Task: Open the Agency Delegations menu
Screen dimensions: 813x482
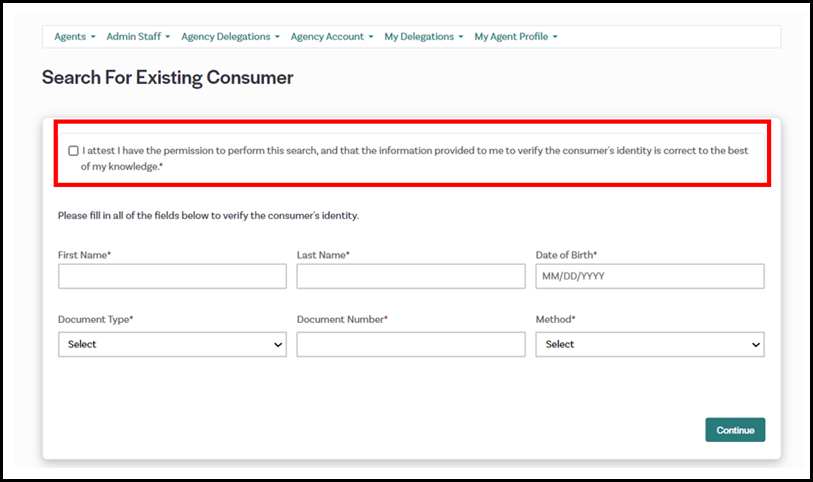Action: pos(230,37)
